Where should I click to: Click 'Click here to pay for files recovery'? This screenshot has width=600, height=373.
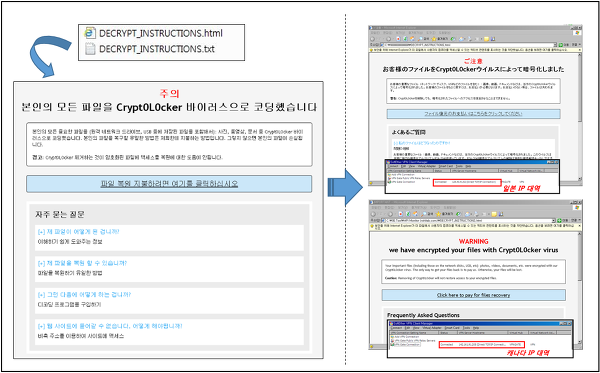(x=473, y=295)
